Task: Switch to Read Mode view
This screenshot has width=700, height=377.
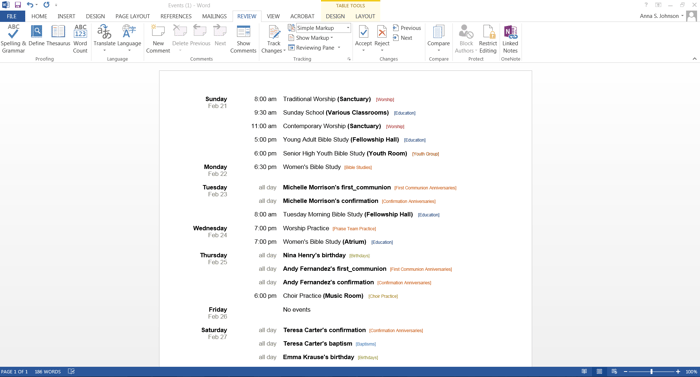Action: (x=584, y=372)
